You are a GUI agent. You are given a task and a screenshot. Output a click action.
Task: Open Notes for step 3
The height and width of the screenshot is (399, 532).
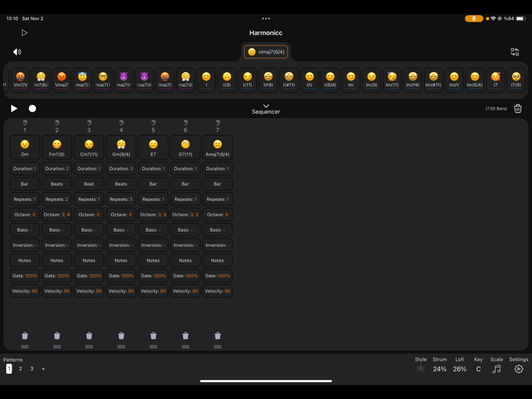[89, 260]
